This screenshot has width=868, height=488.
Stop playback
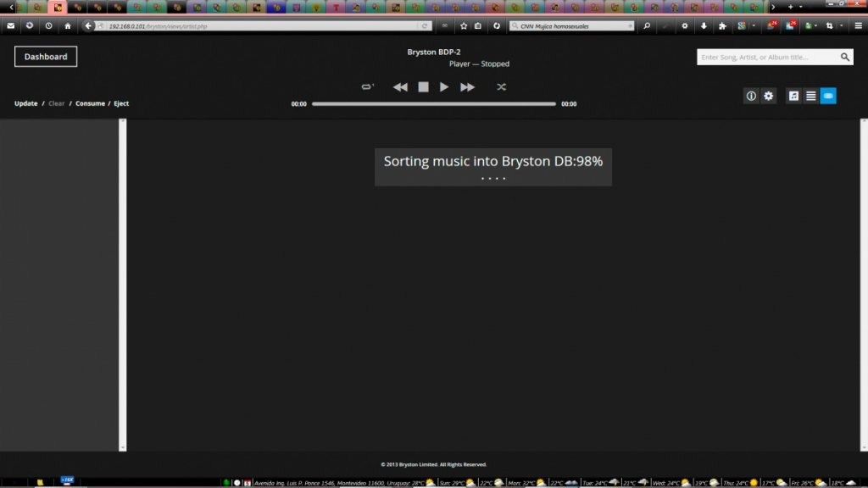(424, 87)
